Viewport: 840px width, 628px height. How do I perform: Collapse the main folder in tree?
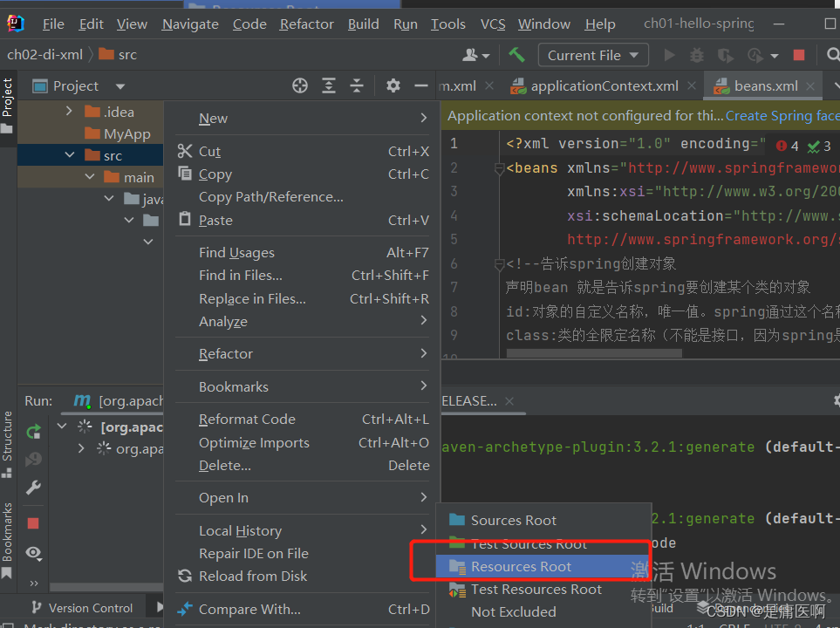click(90, 177)
